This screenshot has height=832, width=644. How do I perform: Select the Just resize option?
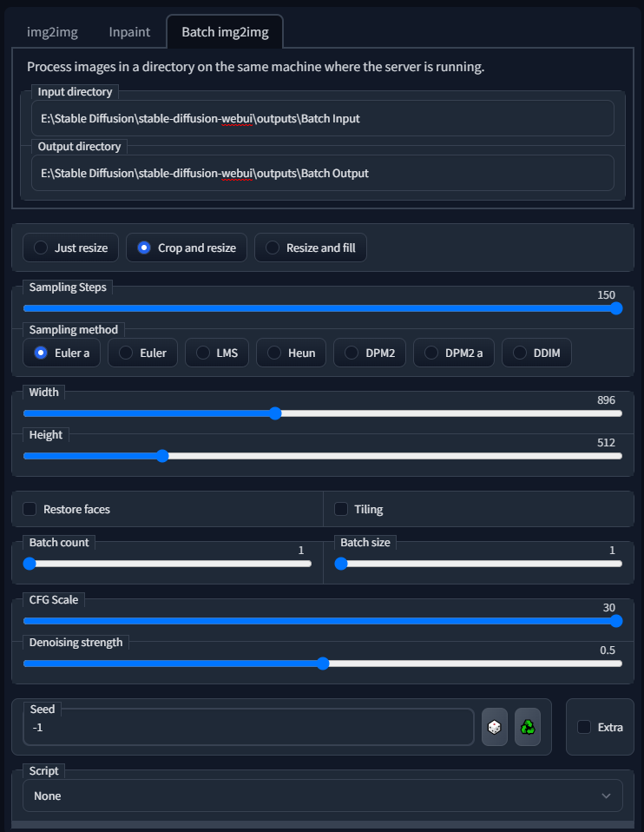click(70, 248)
